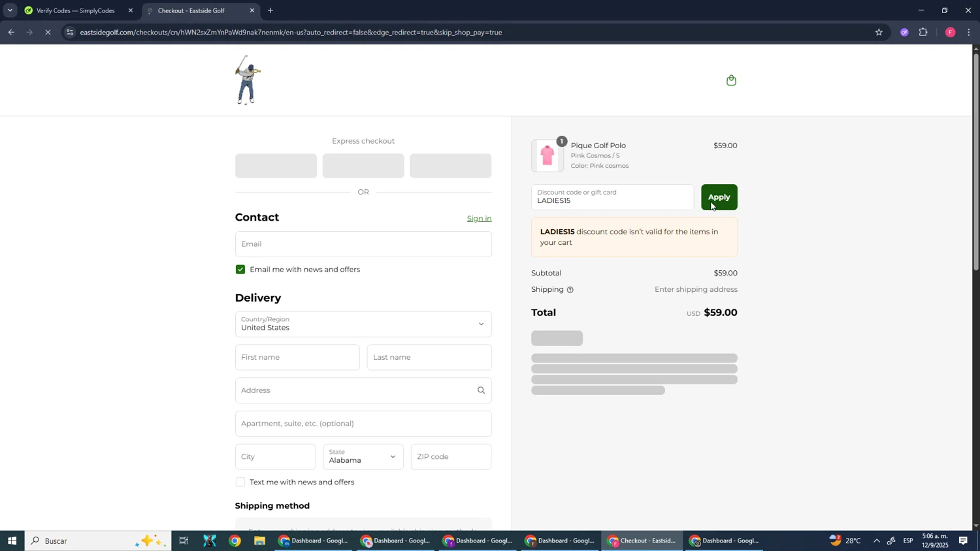Open the shipping info help icon
Screen dimensions: 980x551
point(570,290)
